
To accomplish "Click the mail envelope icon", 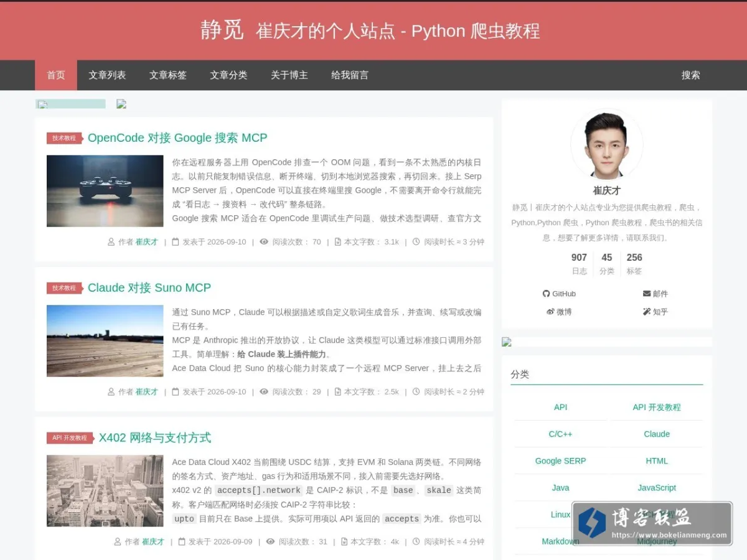I will point(647,294).
